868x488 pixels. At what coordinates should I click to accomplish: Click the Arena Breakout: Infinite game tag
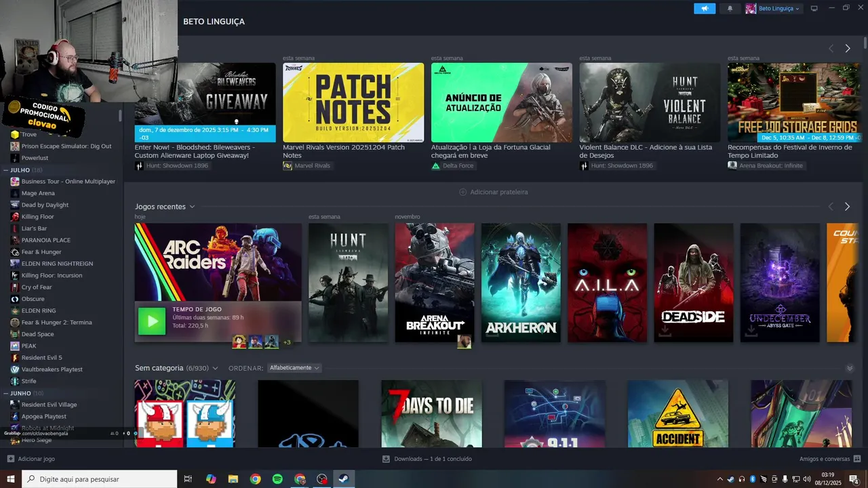(766, 166)
